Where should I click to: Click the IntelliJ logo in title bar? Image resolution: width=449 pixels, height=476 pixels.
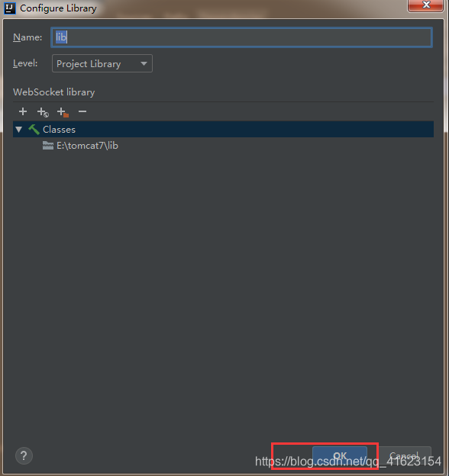pos(9,8)
